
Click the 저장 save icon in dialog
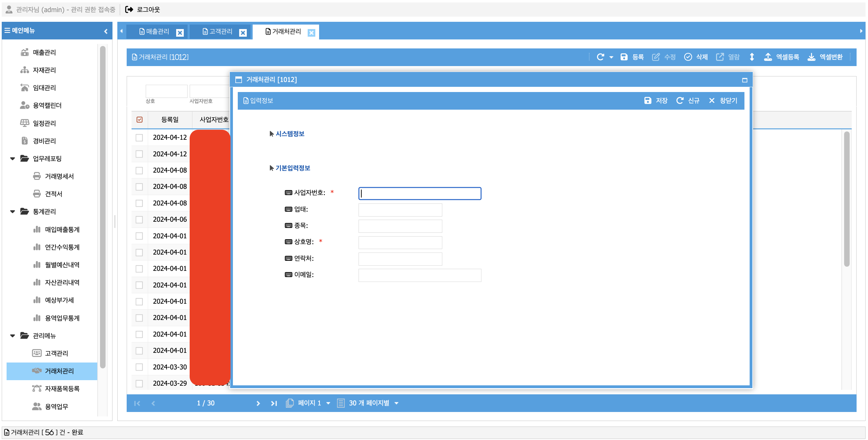coord(647,101)
